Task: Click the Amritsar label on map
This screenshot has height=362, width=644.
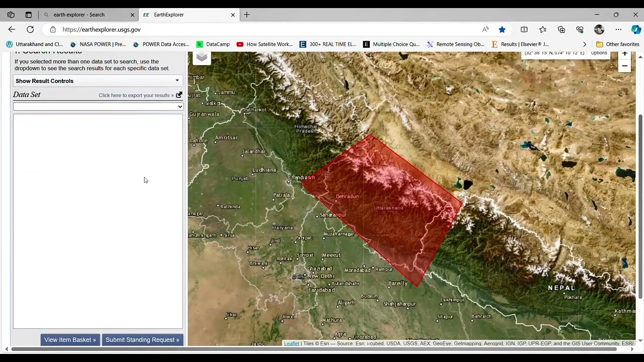Action: pyautogui.click(x=226, y=138)
